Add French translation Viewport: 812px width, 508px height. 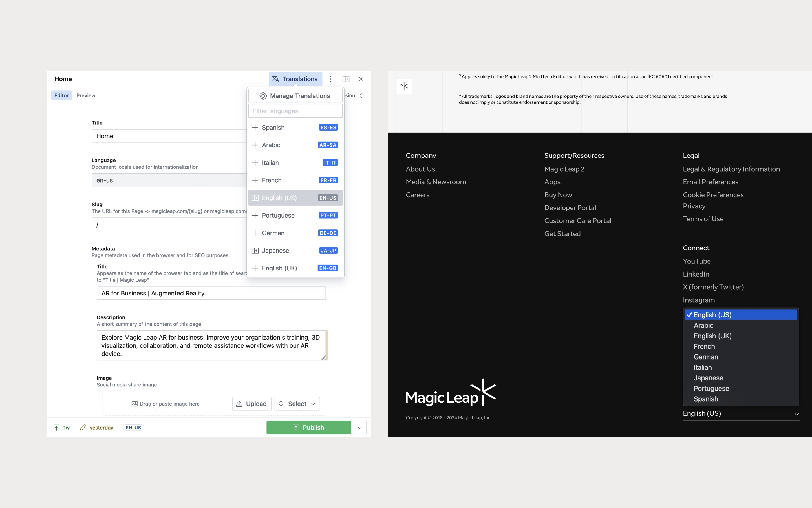[295, 180]
